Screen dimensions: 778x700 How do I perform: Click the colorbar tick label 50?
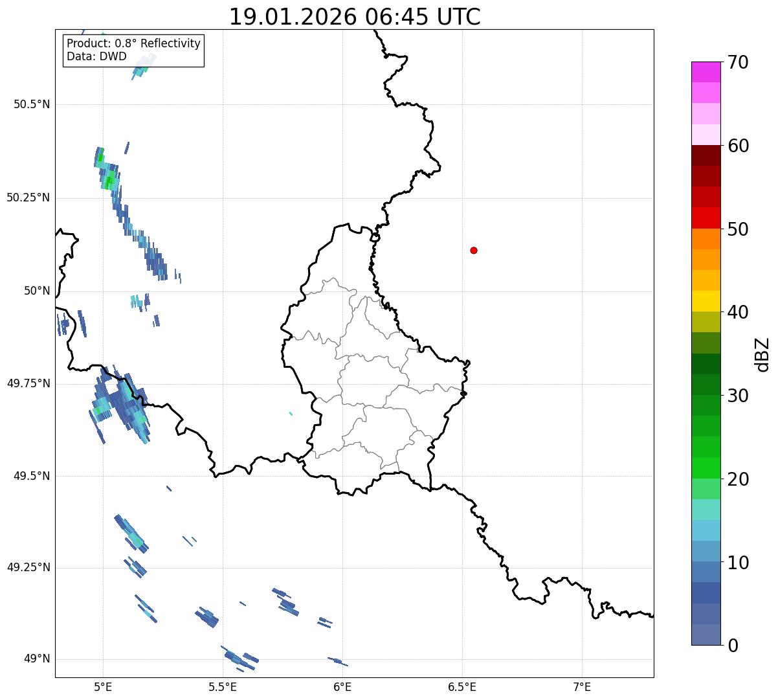738,229
